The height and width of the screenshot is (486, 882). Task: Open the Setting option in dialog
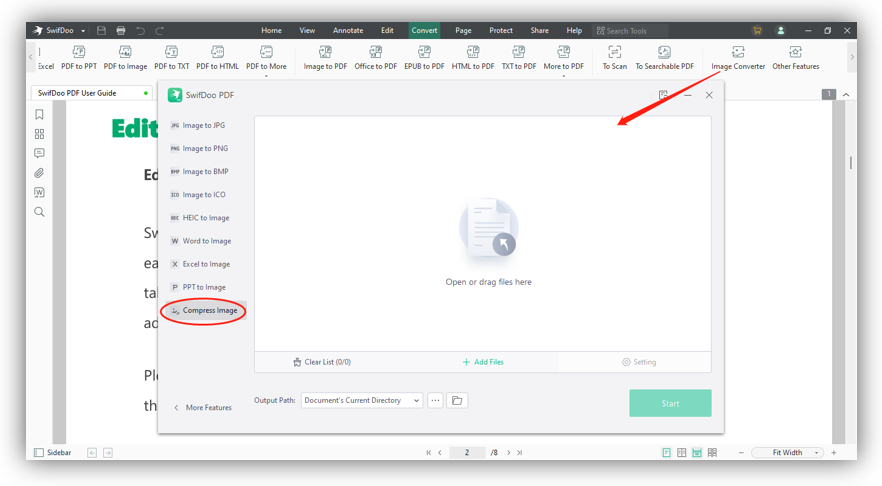[639, 362]
